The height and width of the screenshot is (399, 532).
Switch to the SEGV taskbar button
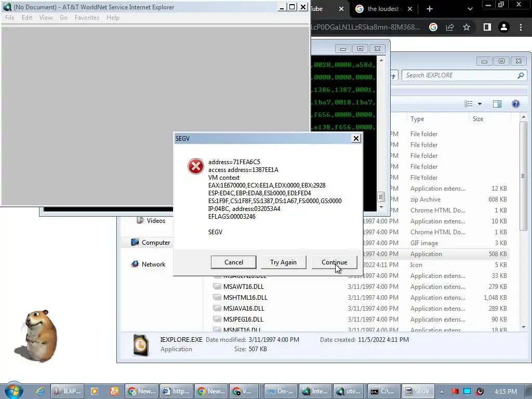pos(418,391)
